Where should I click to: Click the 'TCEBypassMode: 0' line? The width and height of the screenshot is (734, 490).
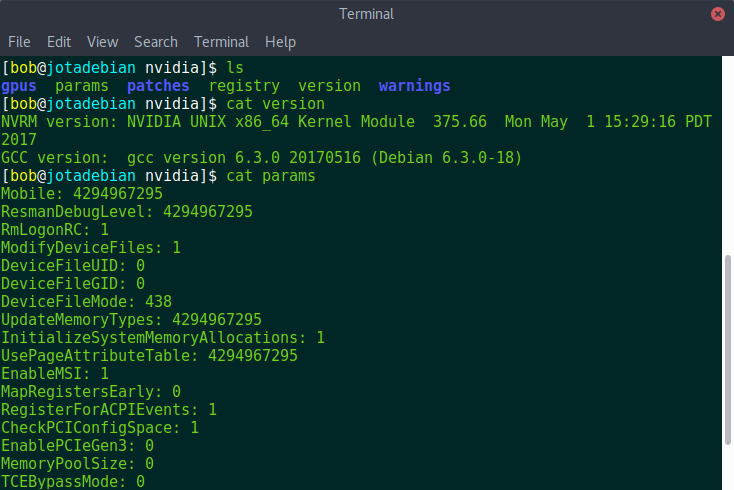click(73, 482)
